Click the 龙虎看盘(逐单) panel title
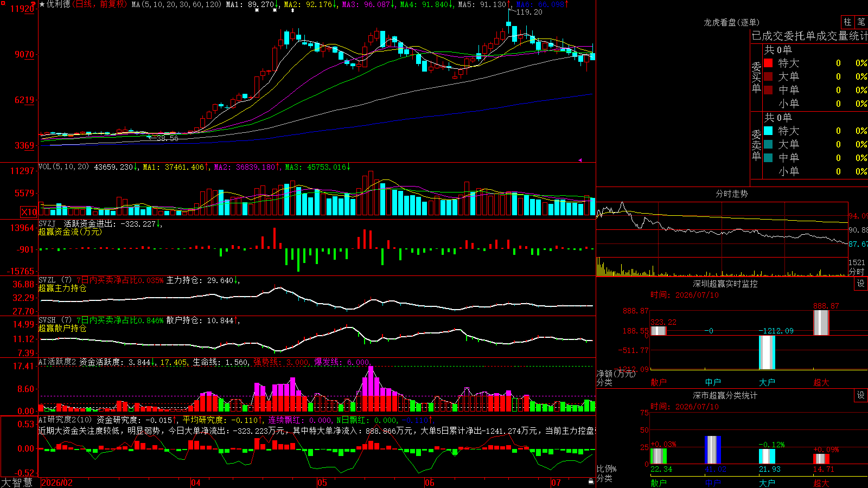Screen dimensions: 868x488 click(x=731, y=22)
